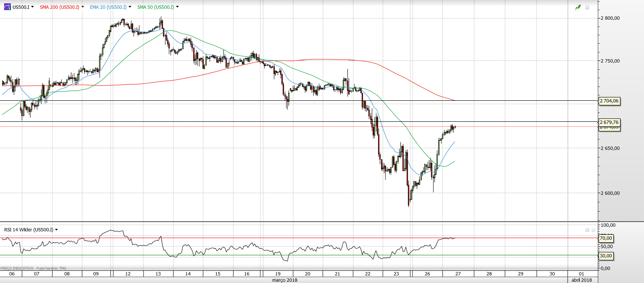The width and height of the screenshot is (644, 283).
Task: Open the SMA 50 indicator dropdown
Action: 178,7
